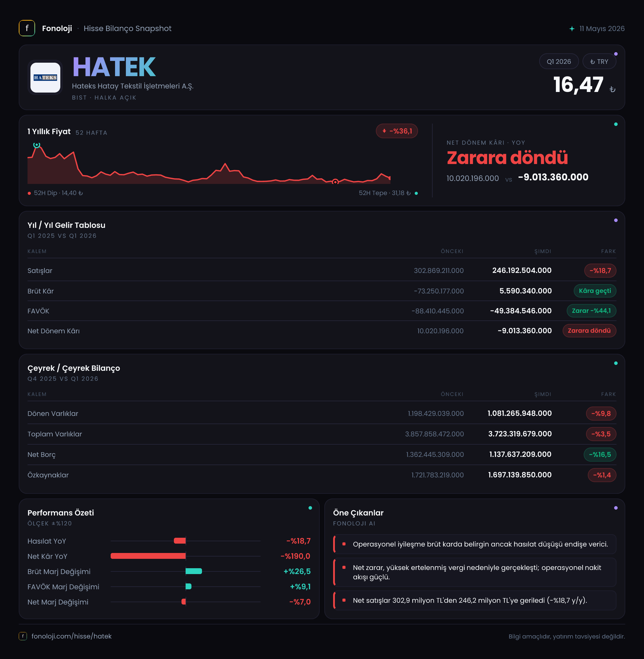
Task: Open the fonoloji.com/hisse/hatek link
Action: [x=71, y=636]
